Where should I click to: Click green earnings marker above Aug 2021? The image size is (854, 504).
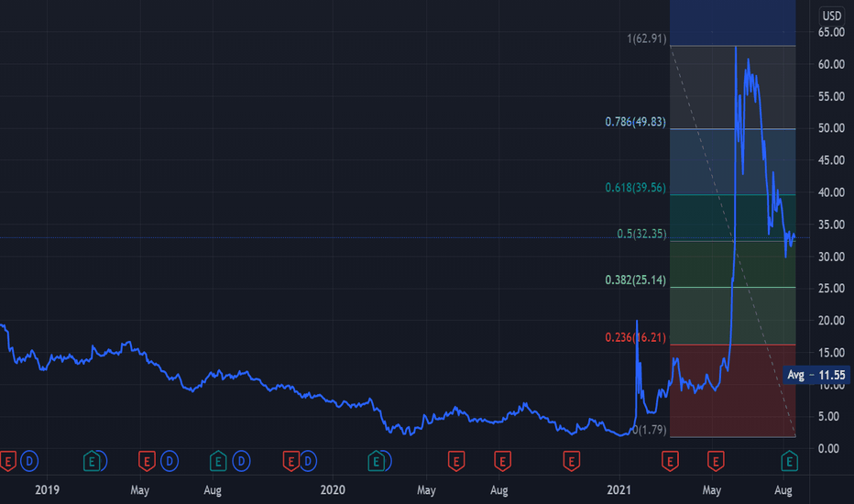(789, 462)
